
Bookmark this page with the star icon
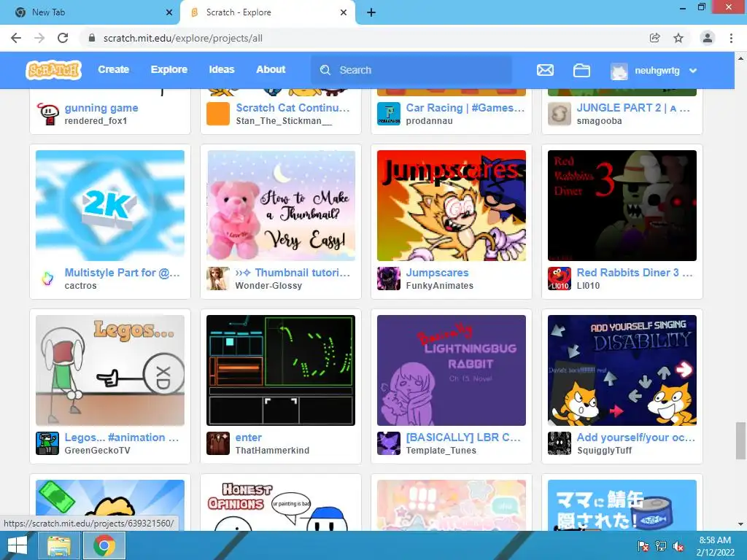pos(678,38)
